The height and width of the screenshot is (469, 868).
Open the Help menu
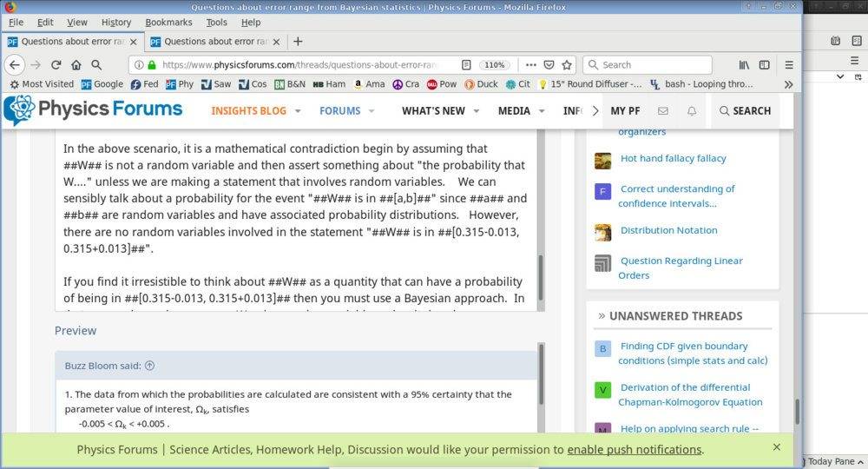point(251,23)
